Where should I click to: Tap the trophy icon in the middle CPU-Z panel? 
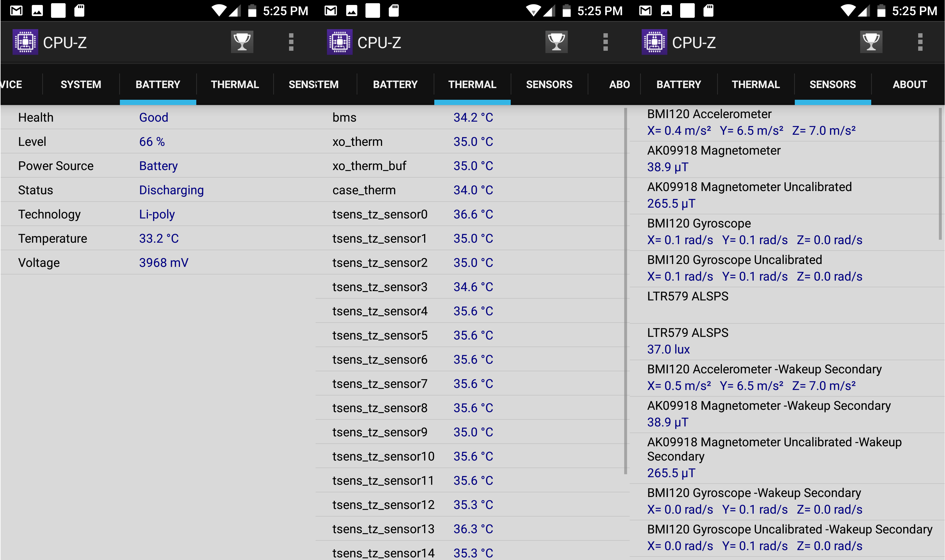[556, 42]
